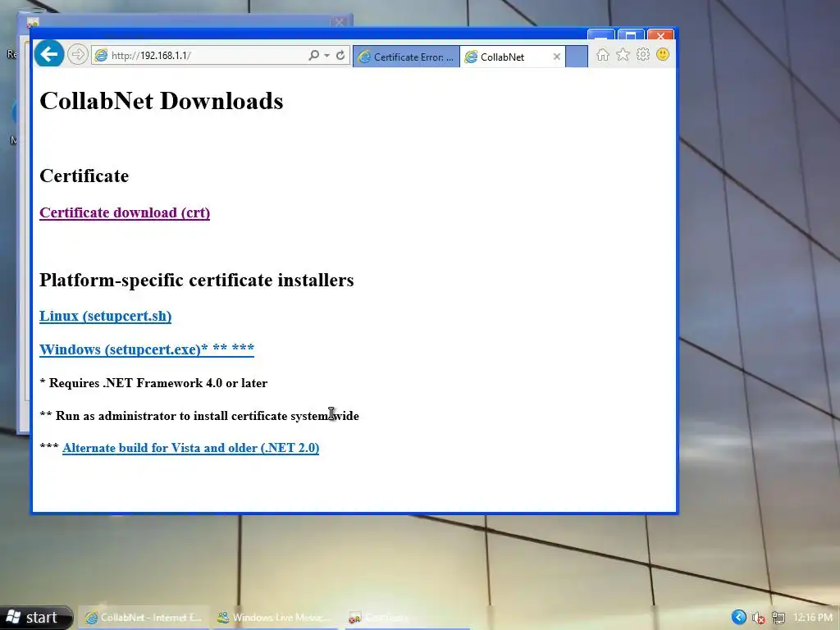This screenshot has width=840, height=630.
Task: Click the 'Requires .NET Framework 4.0' note
Action: click(x=153, y=383)
